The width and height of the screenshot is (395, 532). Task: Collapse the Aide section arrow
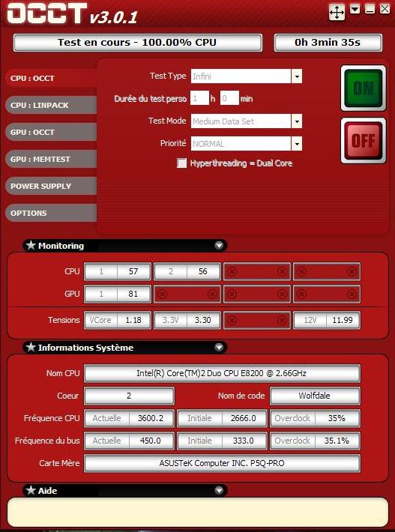pyautogui.click(x=219, y=491)
